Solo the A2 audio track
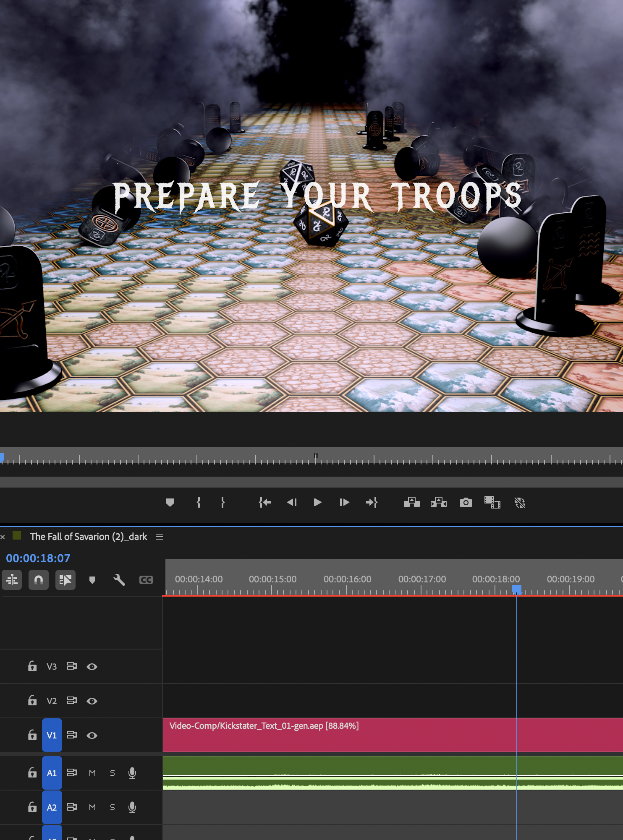623x840 pixels. click(112, 807)
